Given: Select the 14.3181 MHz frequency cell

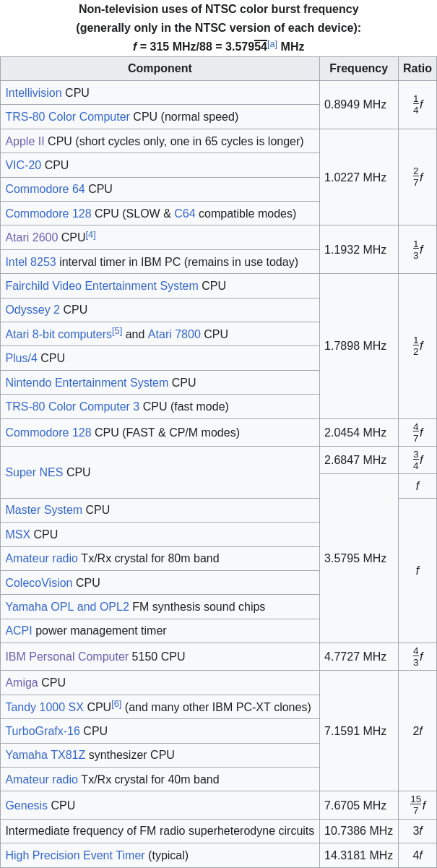Looking at the screenshot, I should click(359, 855).
